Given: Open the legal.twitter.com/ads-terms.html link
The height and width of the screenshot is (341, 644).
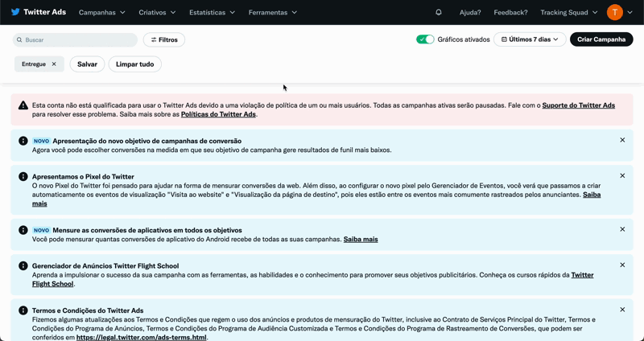Looking at the screenshot, I should 142,337.
